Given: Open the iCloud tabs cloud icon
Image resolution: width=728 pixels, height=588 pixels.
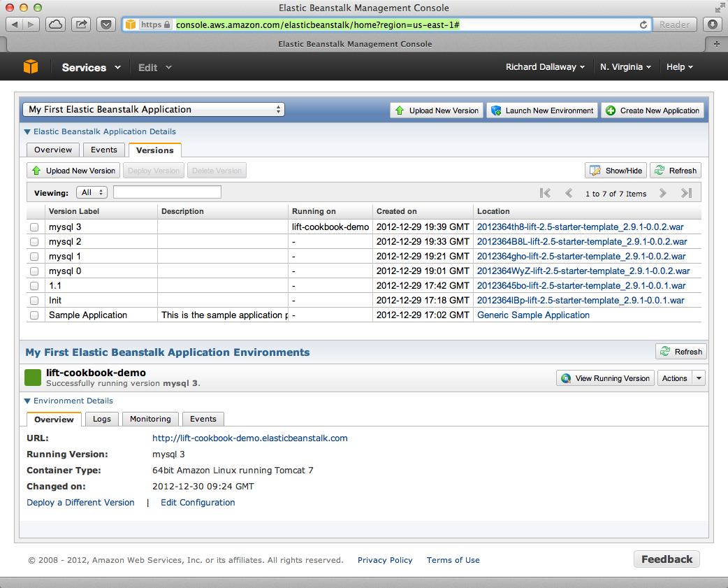Looking at the screenshot, I should click(55, 24).
